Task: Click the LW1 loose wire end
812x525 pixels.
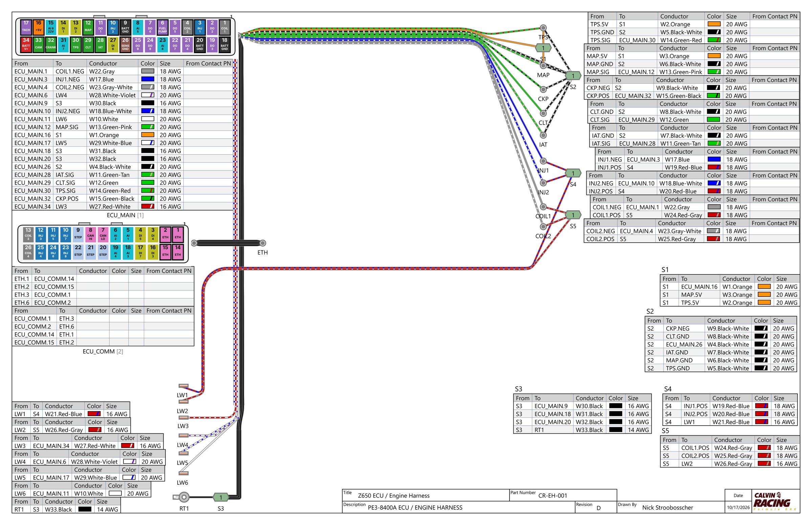Action: pyautogui.click(x=184, y=386)
